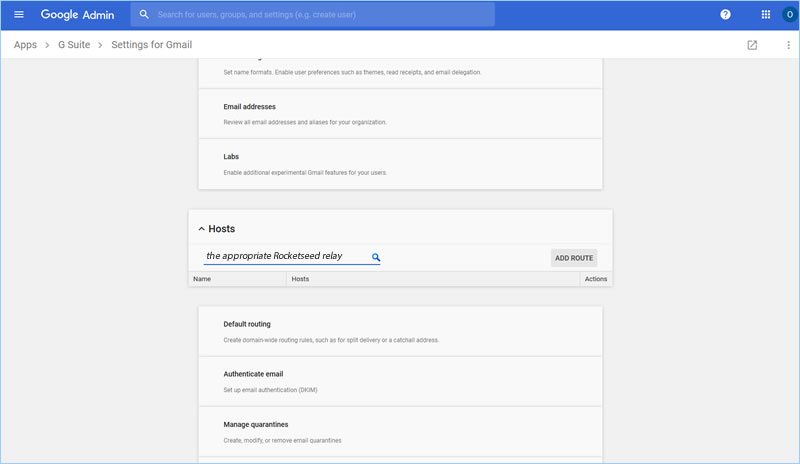Go to Apps breadcrumb
This screenshot has height=464, width=800.
click(x=26, y=45)
